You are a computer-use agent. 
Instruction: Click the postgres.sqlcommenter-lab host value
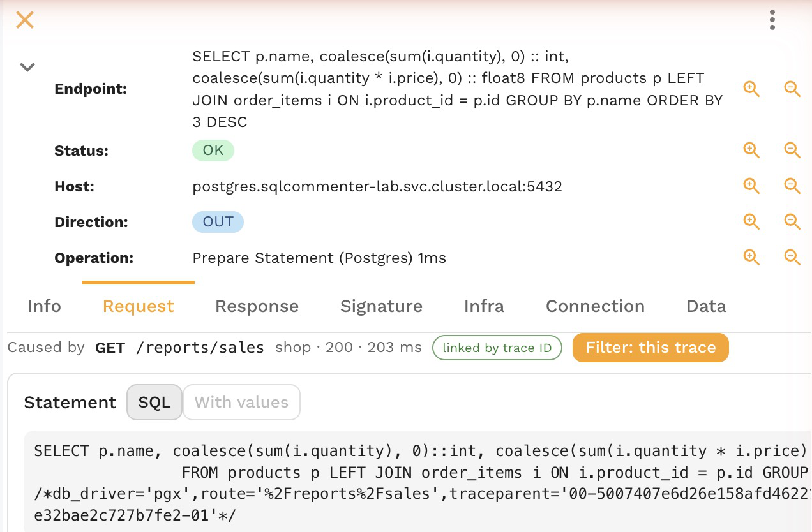(x=377, y=187)
